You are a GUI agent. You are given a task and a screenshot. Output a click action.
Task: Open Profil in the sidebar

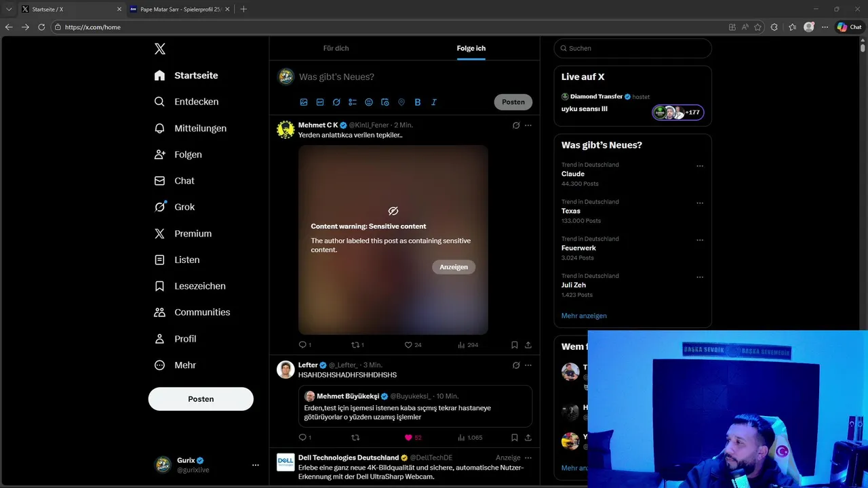pyautogui.click(x=175, y=339)
